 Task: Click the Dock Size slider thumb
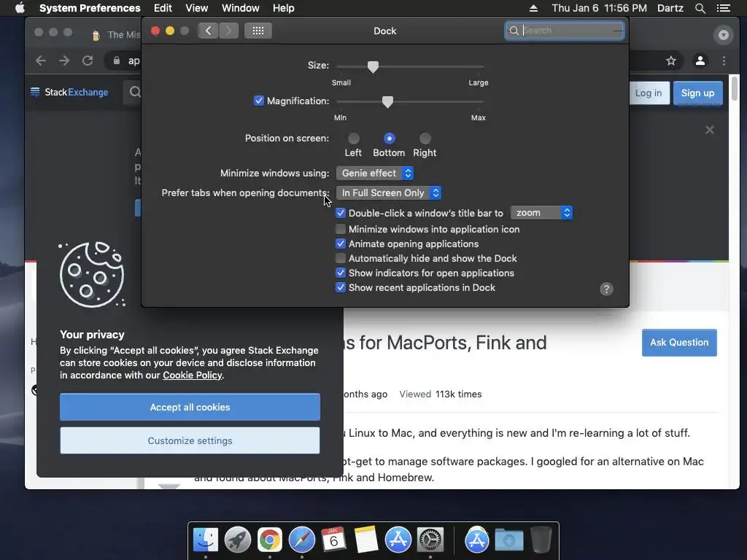pos(373,66)
